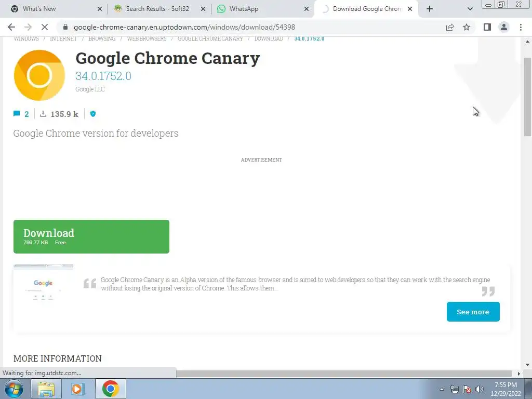The width and height of the screenshot is (532, 399).
Task: Click Google Chrome version for developers text
Action: point(96,134)
